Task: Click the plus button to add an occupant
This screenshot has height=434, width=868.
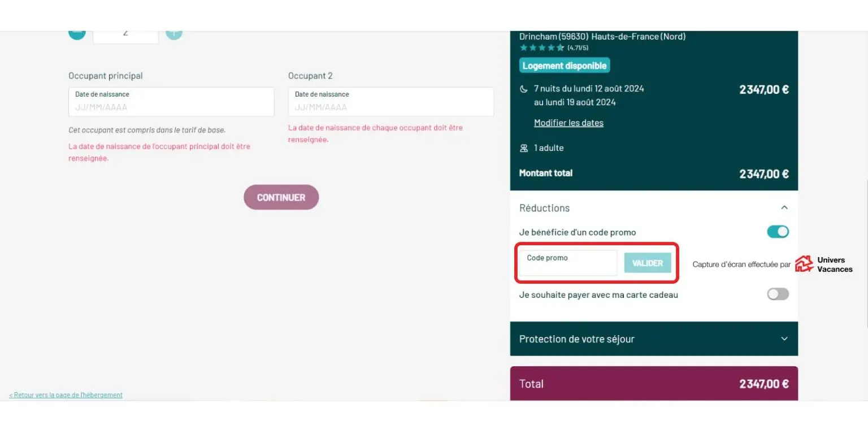Action: tap(174, 34)
